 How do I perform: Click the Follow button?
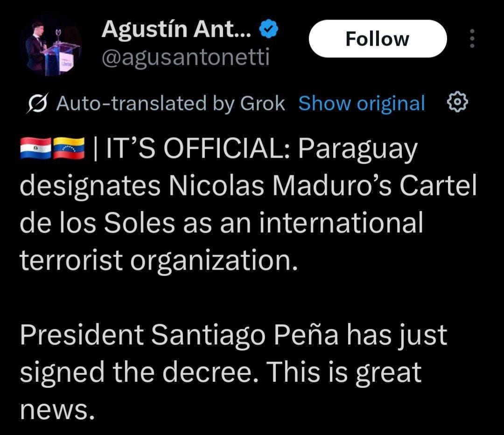pos(377,39)
